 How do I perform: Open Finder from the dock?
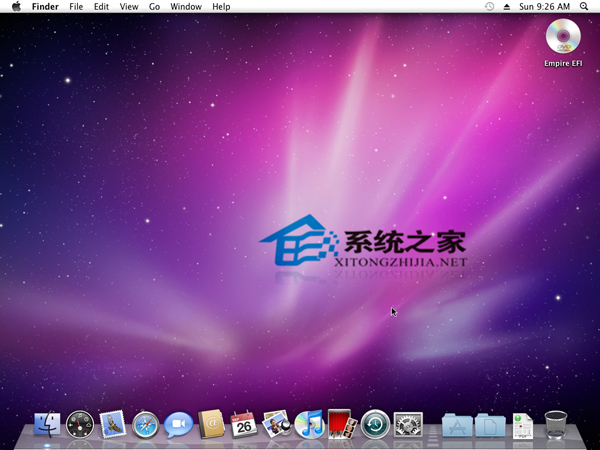[46, 425]
